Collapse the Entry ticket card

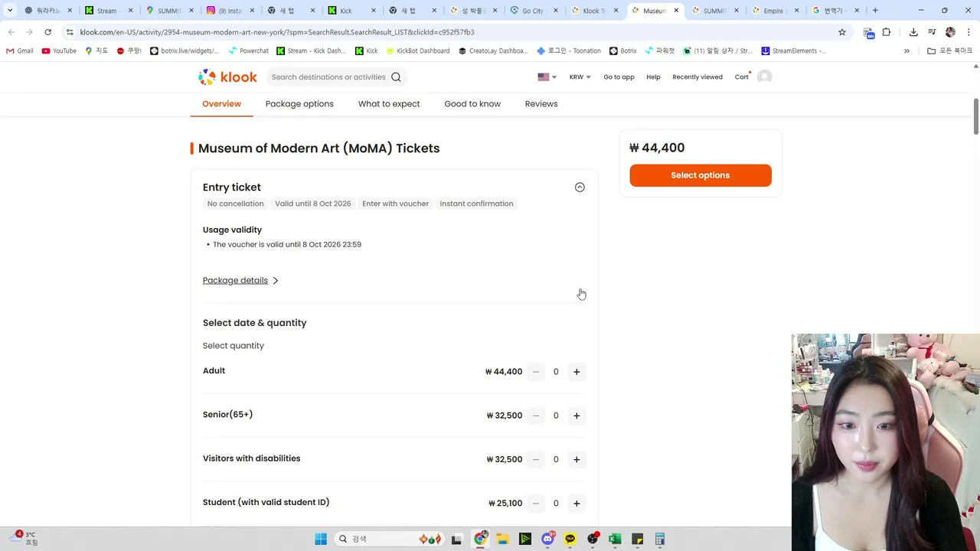click(x=580, y=187)
